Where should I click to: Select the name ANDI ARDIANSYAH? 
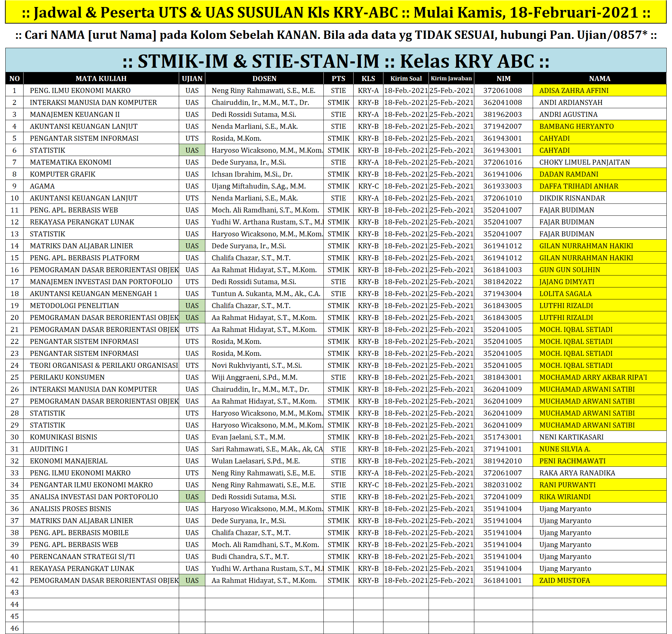click(571, 103)
